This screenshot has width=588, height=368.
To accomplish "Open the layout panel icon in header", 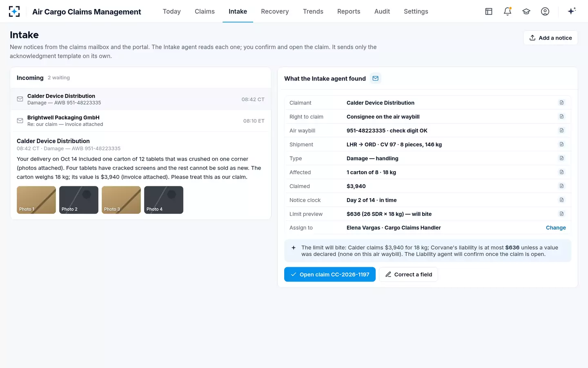I will pos(489,11).
